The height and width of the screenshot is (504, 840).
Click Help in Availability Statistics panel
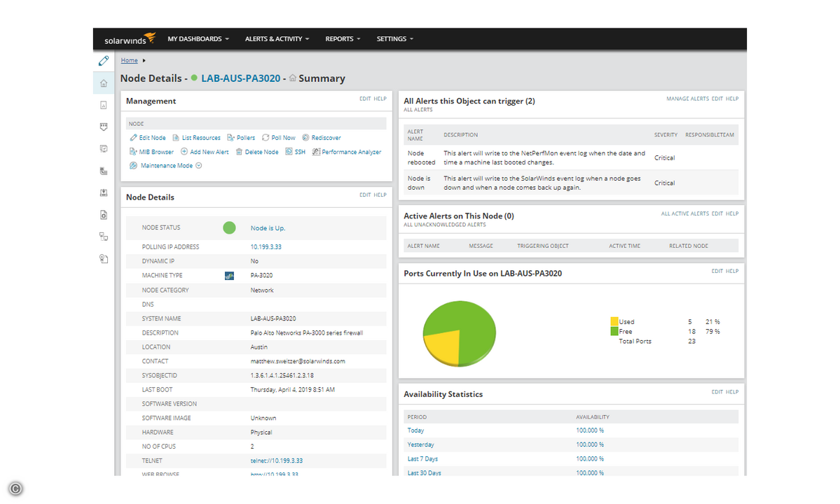[732, 392]
